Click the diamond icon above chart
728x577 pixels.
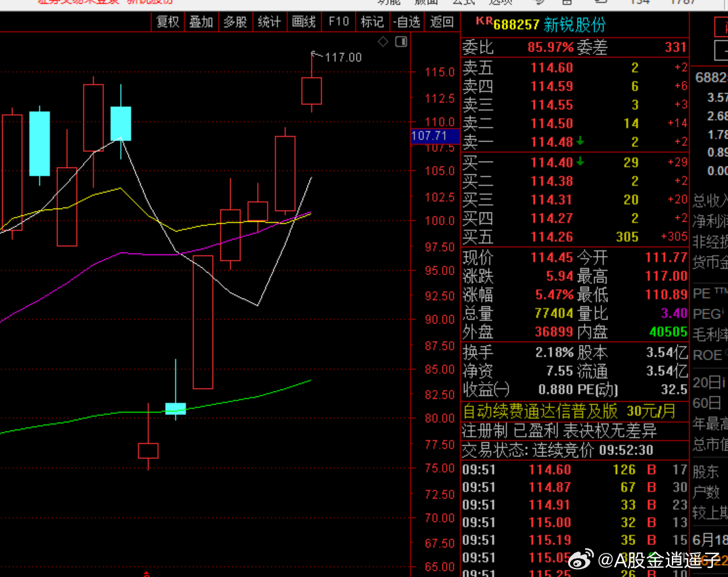click(x=383, y=42)
